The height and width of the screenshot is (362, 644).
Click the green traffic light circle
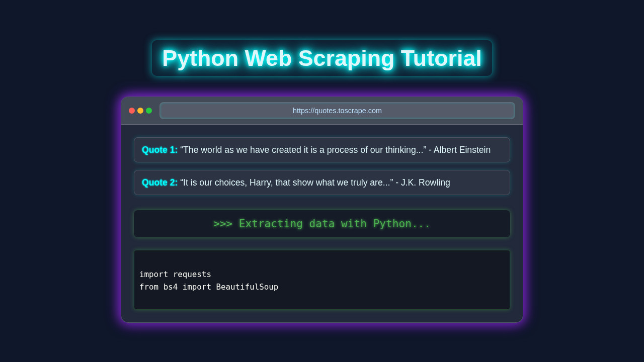148,110
